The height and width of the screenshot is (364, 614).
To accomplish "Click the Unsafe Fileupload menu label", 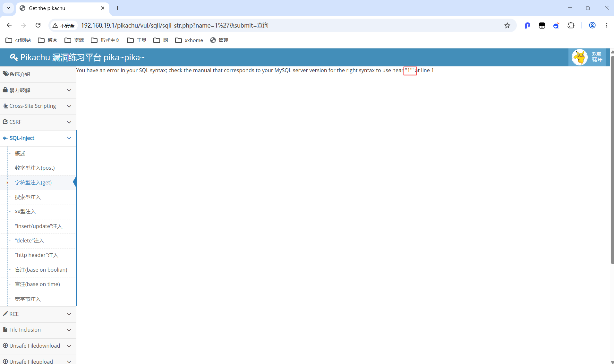I will click(31, 361).
